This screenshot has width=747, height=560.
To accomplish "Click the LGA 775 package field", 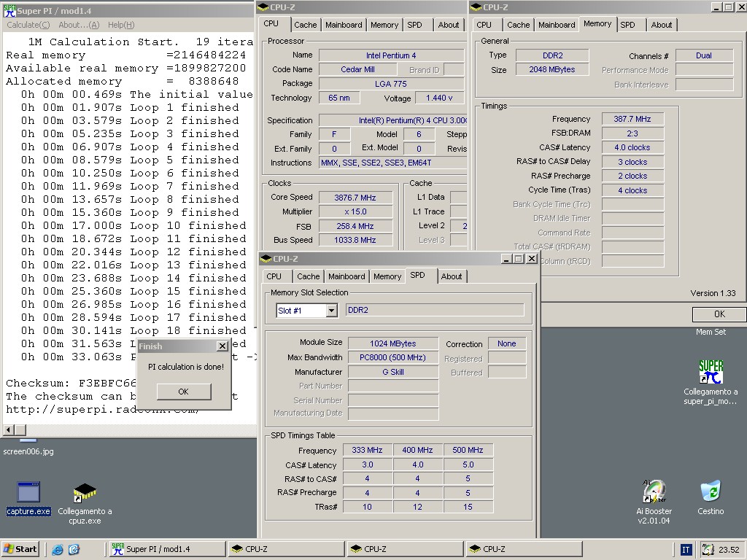I will (391, 84).
